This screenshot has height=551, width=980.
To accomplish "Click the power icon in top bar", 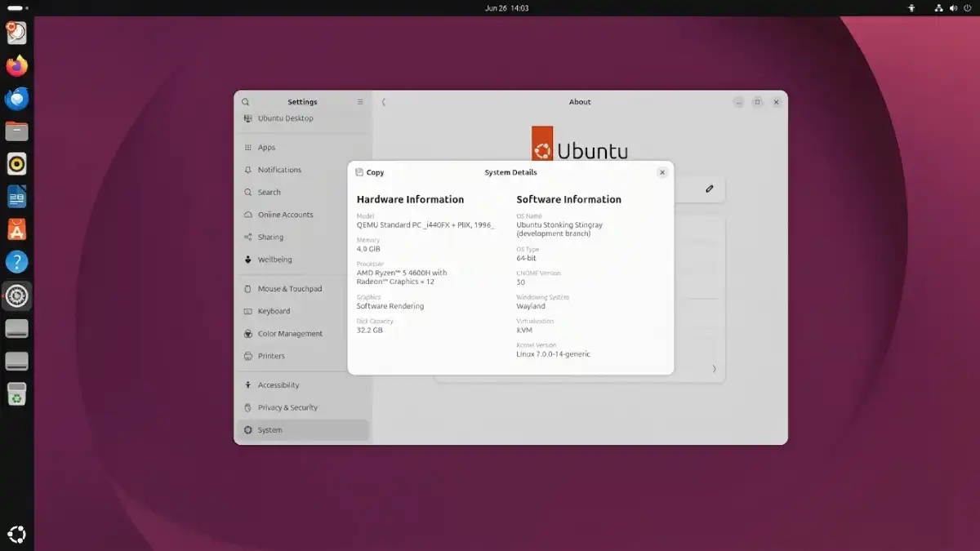I will [969, 8].
